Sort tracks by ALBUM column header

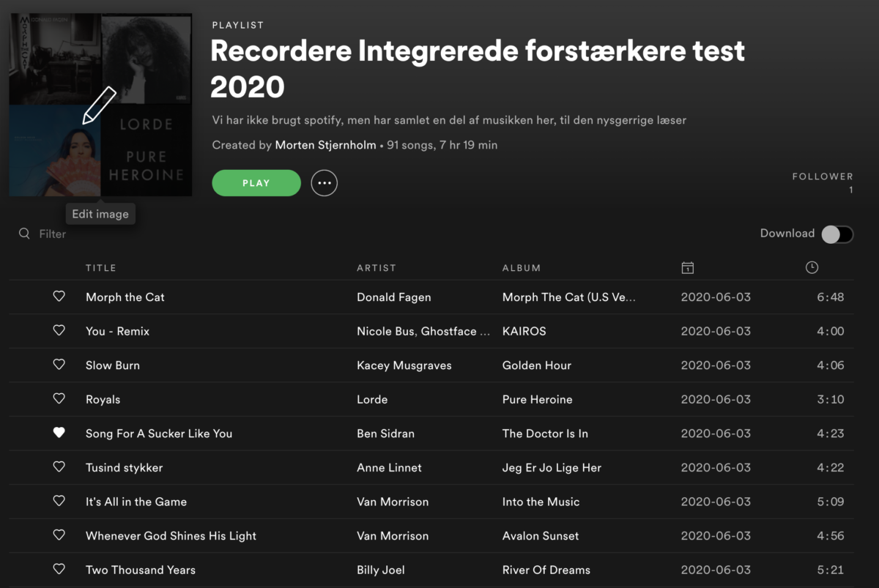(522, 268)
